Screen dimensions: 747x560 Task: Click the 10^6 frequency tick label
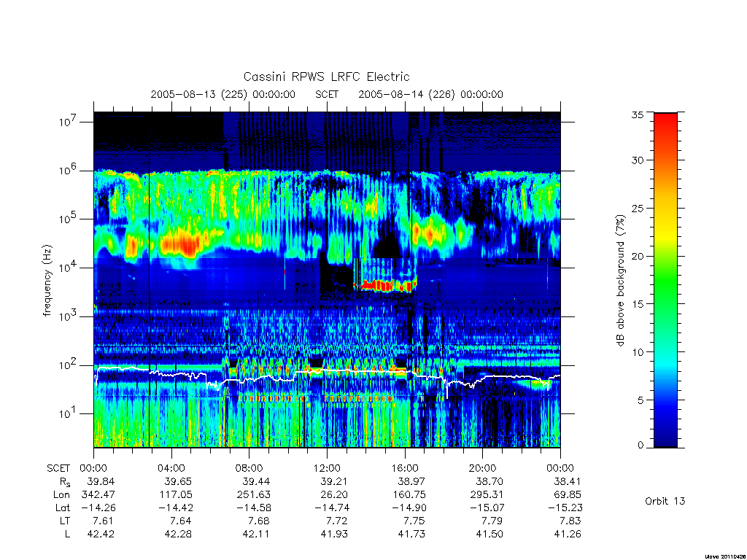point(69,170)
